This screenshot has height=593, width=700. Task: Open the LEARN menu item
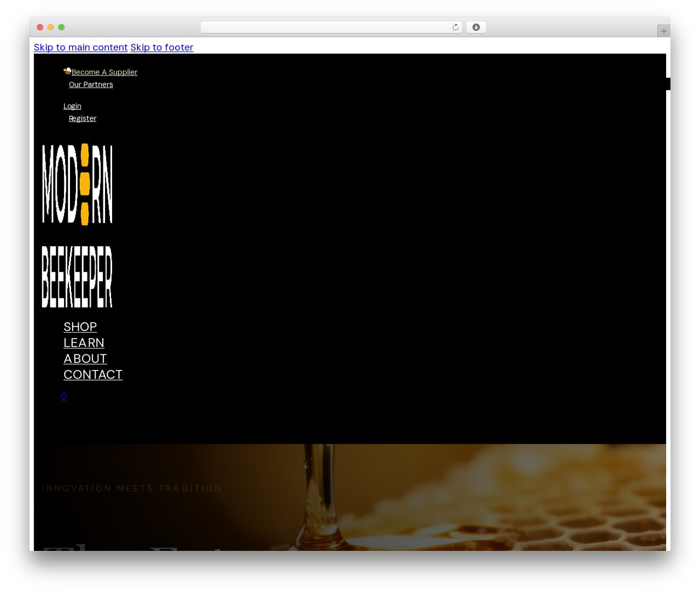pyautogui.click(x=84, y=343)
